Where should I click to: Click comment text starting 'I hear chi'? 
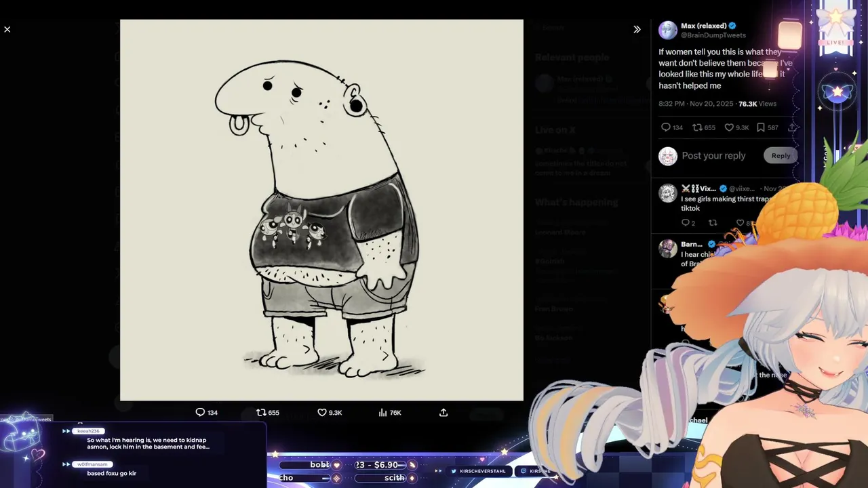pos(698,259)
